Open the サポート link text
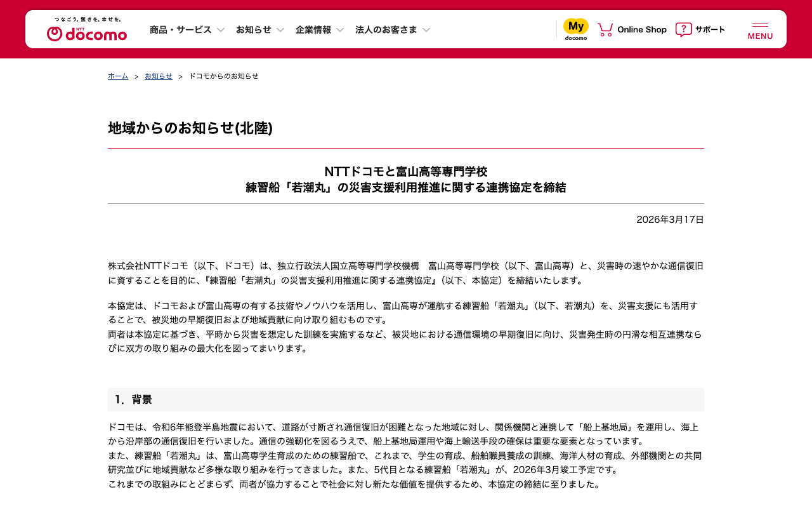 pos(710,29)
